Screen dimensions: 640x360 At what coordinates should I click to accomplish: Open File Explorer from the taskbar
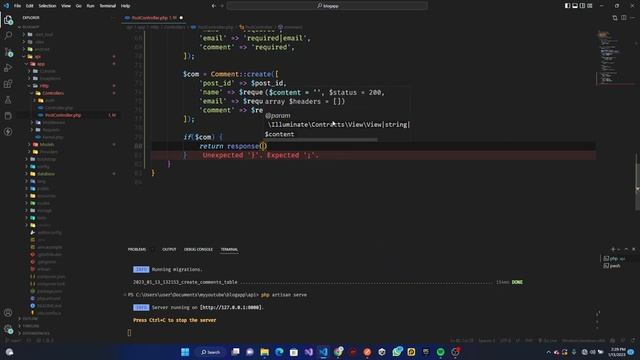pos(264,352)
